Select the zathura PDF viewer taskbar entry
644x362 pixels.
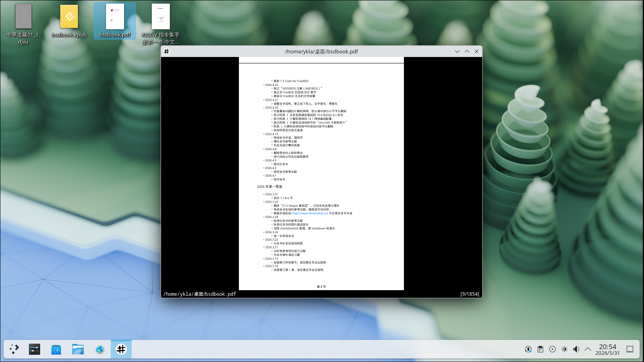[x=121, y=349]
